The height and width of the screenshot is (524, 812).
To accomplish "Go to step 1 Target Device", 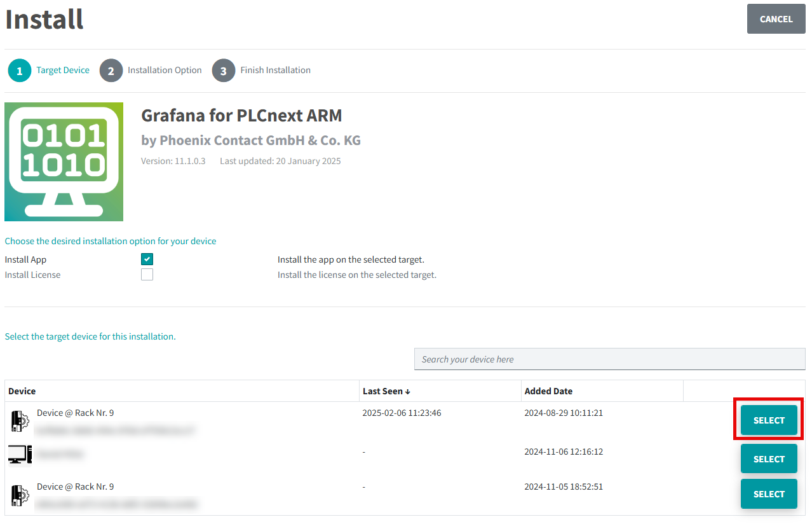I will tap(49, 71).
